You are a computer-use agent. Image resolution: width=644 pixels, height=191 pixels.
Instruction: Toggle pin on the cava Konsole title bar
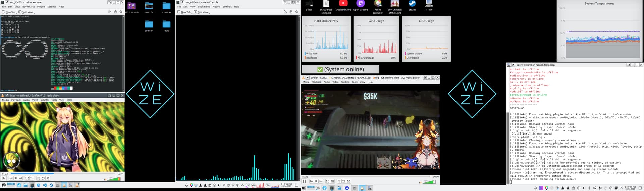click(x=182, y=2)
